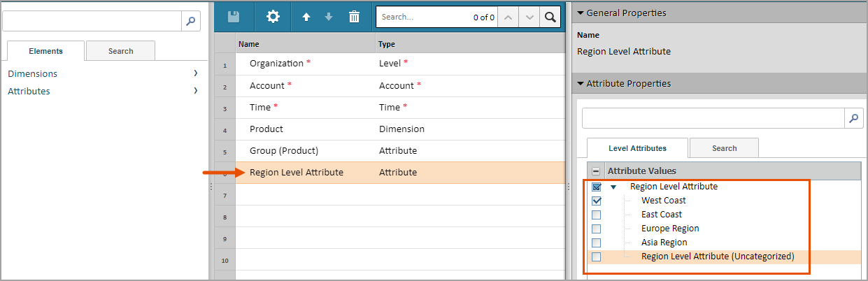Select the Time name cell

(x=305, y=107)
